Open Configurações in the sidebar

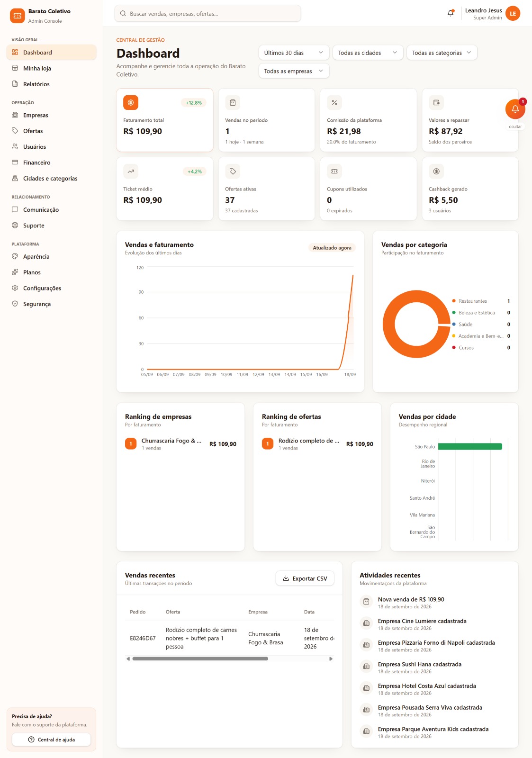click(x=51, y=288)
